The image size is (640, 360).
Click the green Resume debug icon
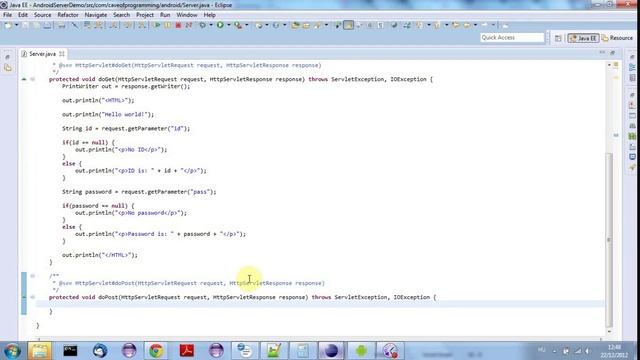[x=157, y=25]
